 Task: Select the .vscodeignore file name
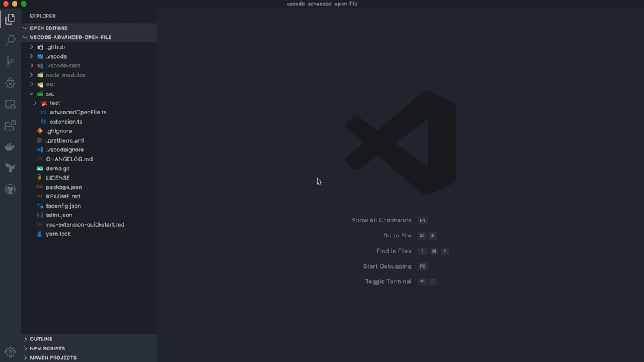coord(65,150)
